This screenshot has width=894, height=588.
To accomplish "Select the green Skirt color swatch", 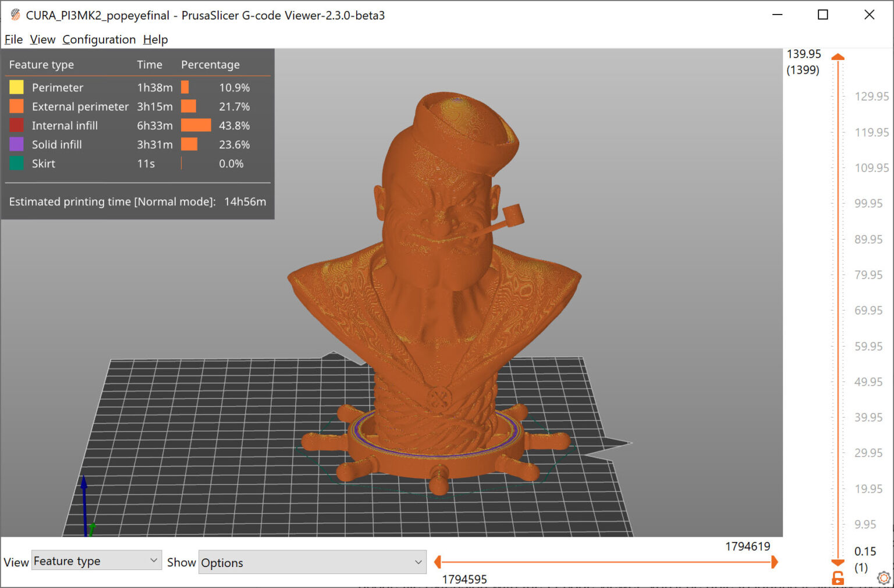I will pos(16,163).
